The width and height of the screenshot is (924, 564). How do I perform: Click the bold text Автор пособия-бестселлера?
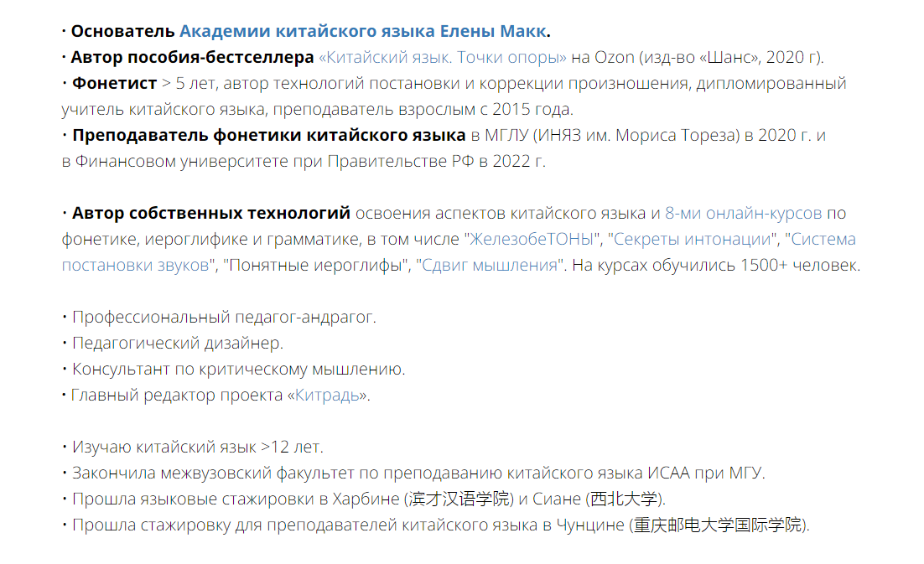192,58
